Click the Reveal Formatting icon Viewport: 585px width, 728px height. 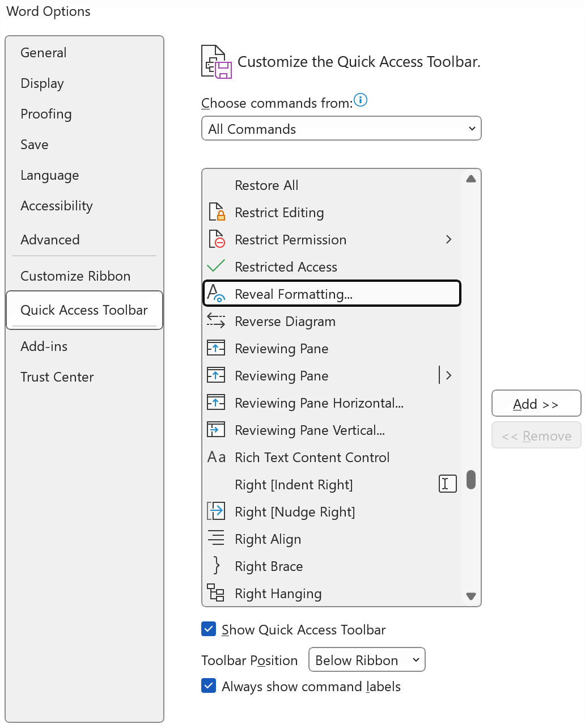point(216,293)
